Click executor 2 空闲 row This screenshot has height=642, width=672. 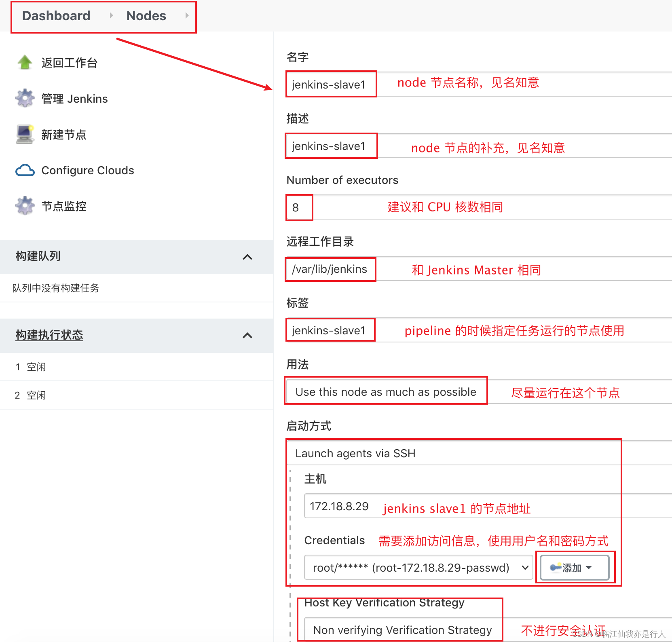click(x=137, y=395)
